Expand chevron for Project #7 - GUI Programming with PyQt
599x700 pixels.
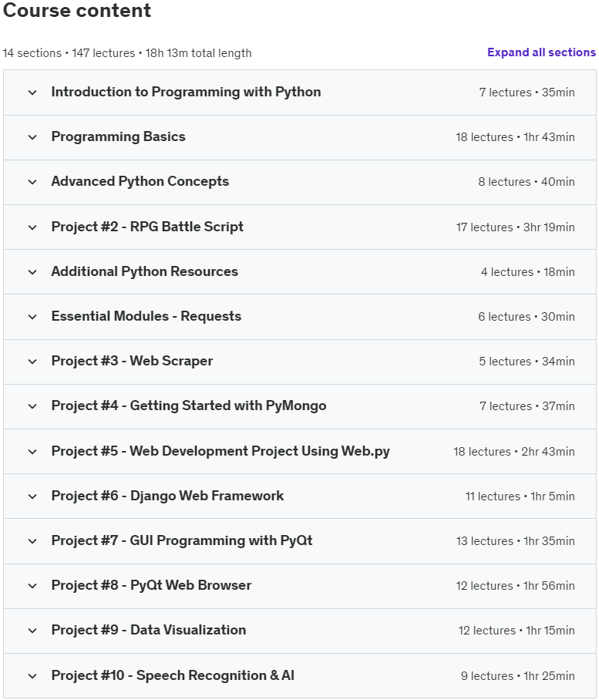pos(32,540)
